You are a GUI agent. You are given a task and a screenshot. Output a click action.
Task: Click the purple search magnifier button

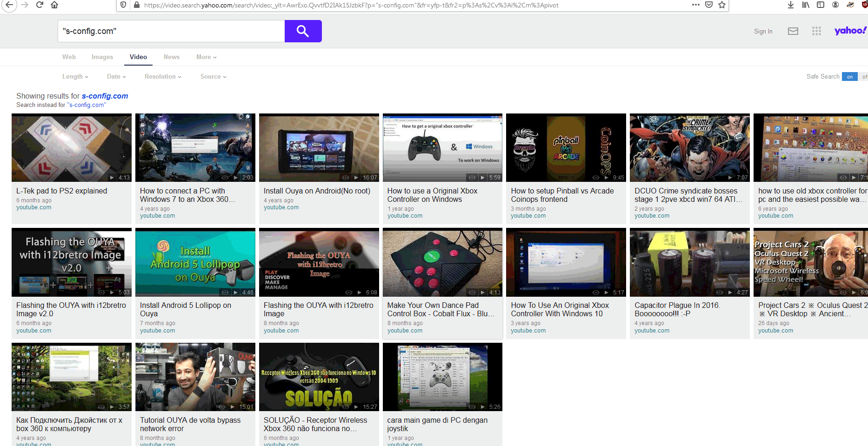click(303, 31)
